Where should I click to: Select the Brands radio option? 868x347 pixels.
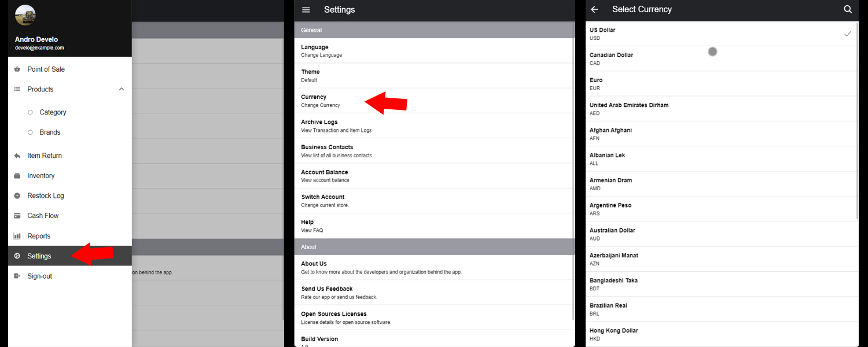(31, 132)
